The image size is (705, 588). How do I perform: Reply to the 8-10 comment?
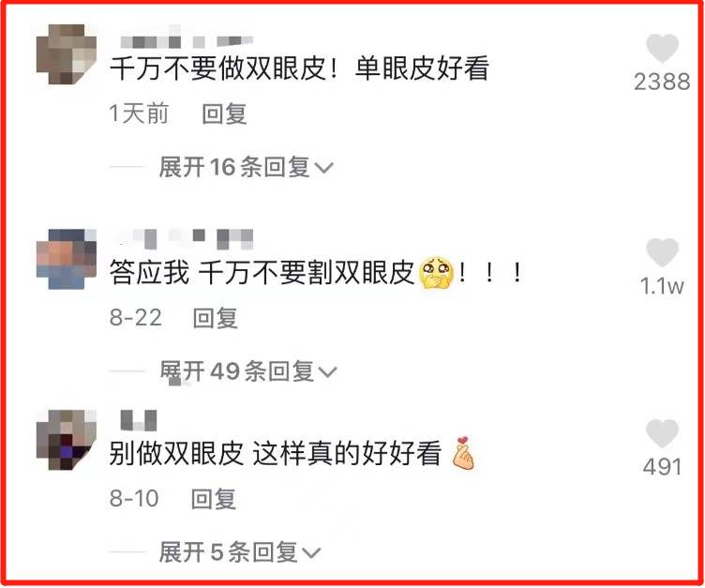pos(214,499)
